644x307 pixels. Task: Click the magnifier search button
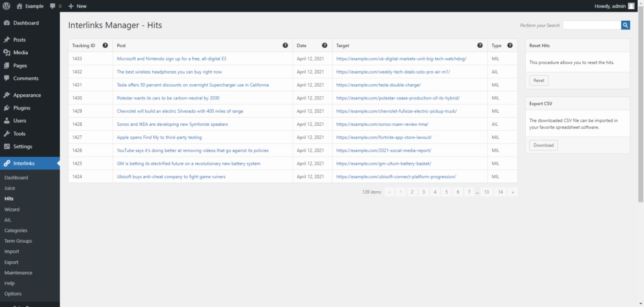[x=625, y=25]
